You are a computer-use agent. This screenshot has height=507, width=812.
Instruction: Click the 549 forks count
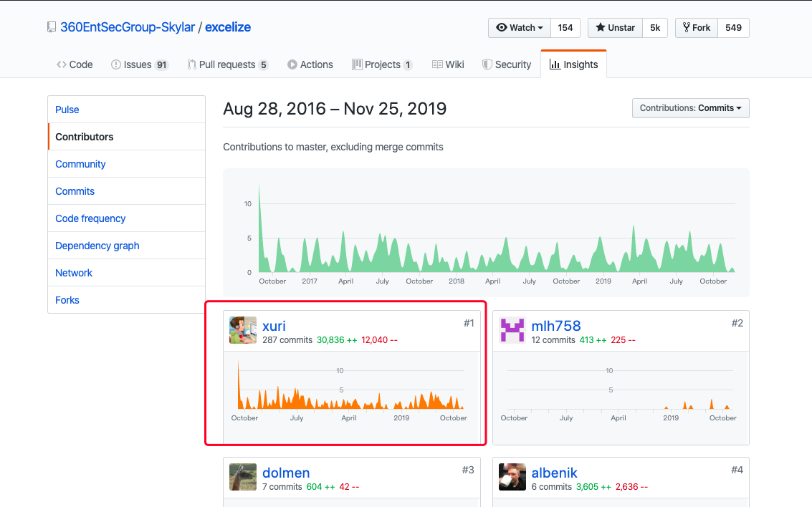coord(733,28)
